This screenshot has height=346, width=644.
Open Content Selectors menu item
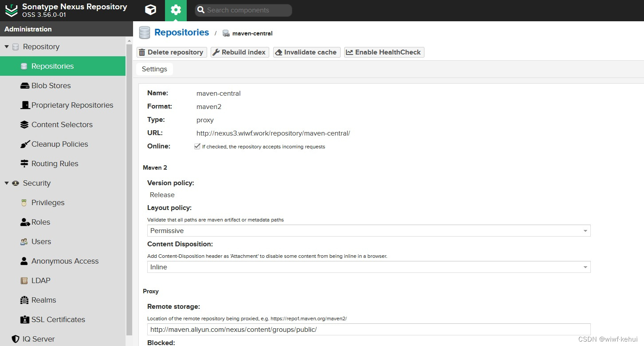click(x=63, y=124)
